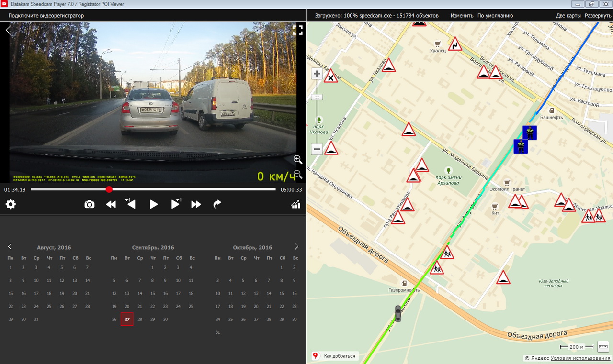The width and height of the screenshot is (613, 364).
Task: Zoom in the video with the magnifier
Action: pyautogui.click(x=298, y=159)
